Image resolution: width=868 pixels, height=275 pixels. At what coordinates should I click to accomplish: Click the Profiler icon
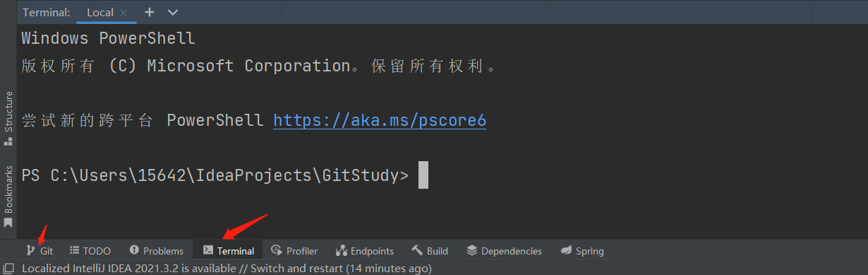(277, 250)
